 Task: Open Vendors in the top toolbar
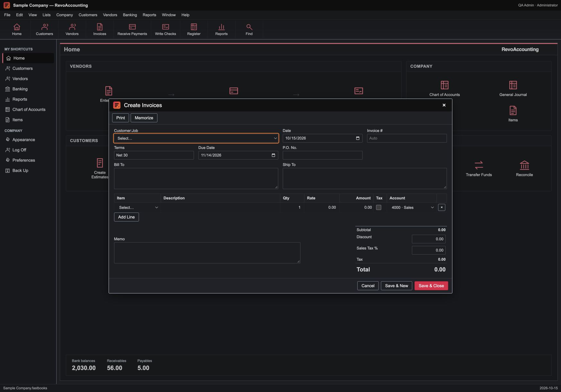pyautogui.click(x=72, y=30)
